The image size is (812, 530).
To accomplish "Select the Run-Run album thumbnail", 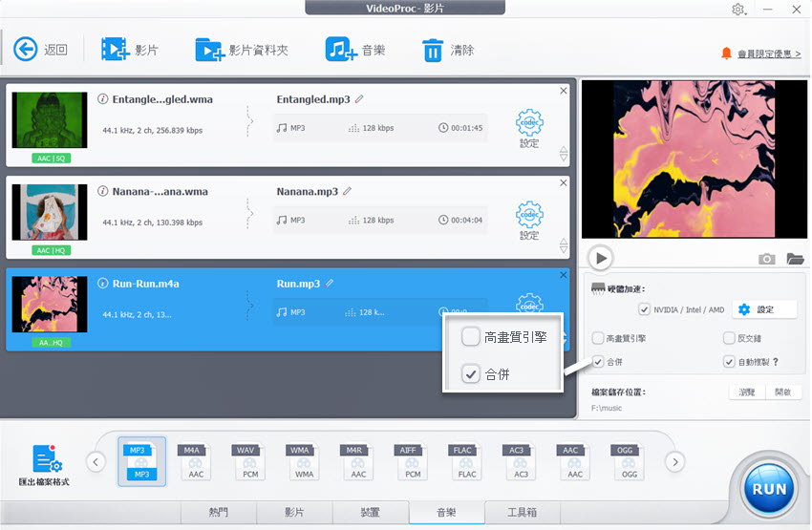I will click(x=50, y=305).
